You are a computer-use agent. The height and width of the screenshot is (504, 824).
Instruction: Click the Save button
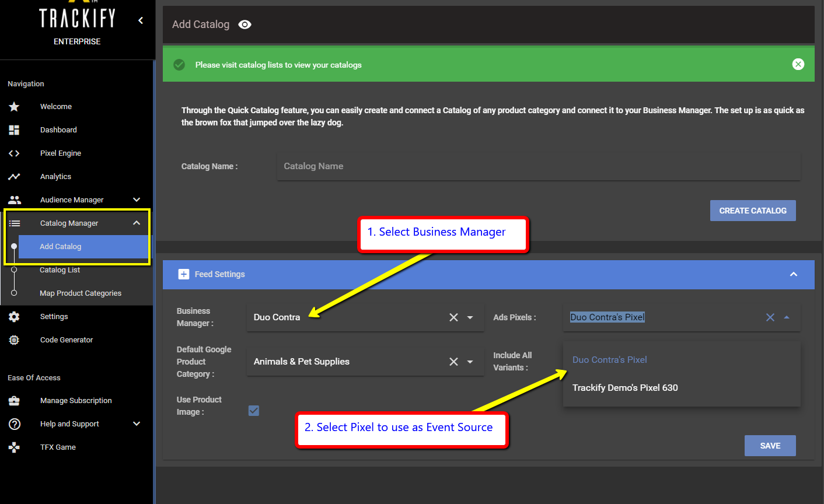[770, 446]
